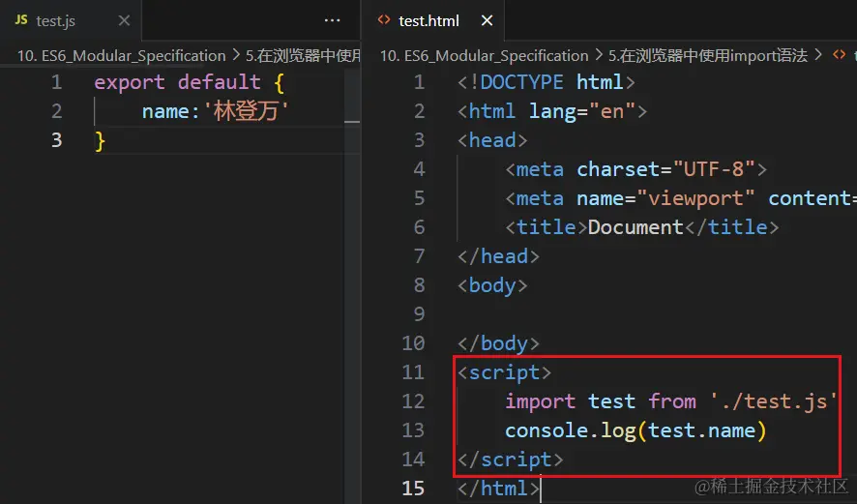Viewport: 857px width, 504px height.
Task: Open right breadcrumb folder 10. ES6_Modular_Specification
Action: 484,56
